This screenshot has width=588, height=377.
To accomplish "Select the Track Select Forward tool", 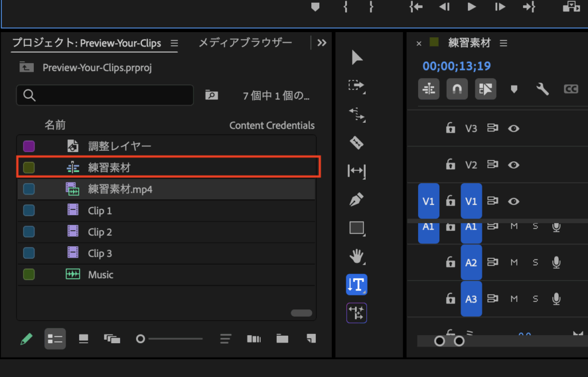I will point(357,85).
